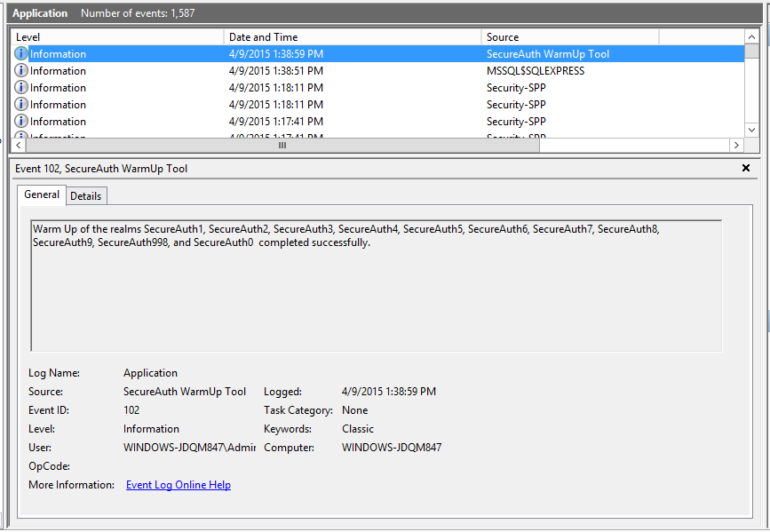
Task: Close the Event 102 preview pane
Action: pyautogui.click(x=745, y=168)
